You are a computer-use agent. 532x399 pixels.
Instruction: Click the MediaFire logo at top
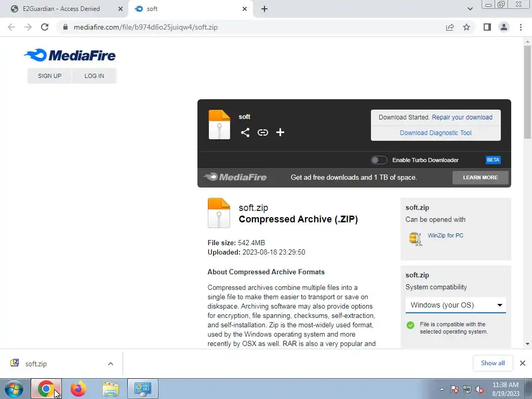point(70,55)
